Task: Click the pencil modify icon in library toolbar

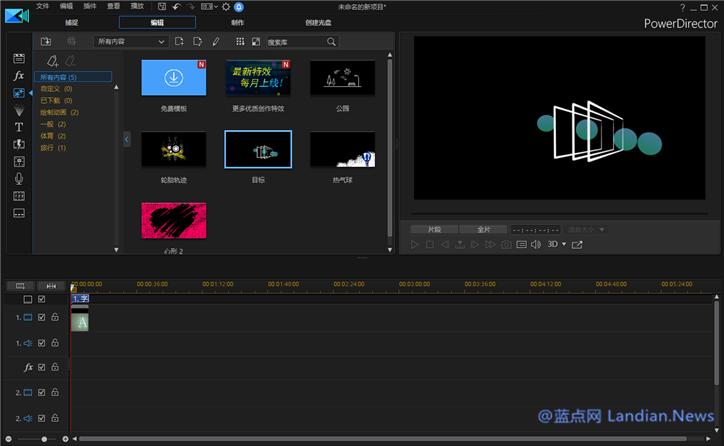Action: coord(216,42)
